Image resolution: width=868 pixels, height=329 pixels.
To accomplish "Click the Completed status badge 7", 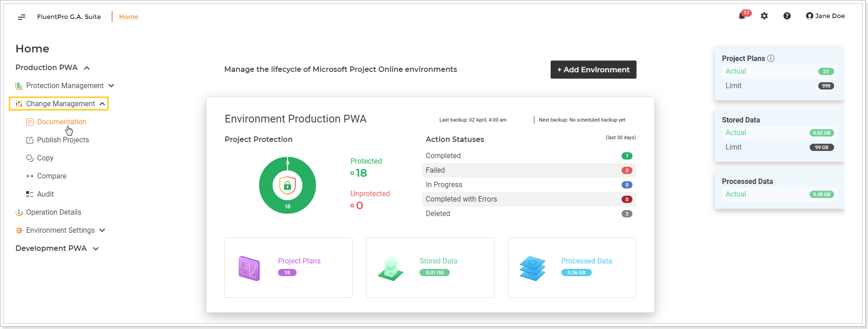I will [627, 156].
